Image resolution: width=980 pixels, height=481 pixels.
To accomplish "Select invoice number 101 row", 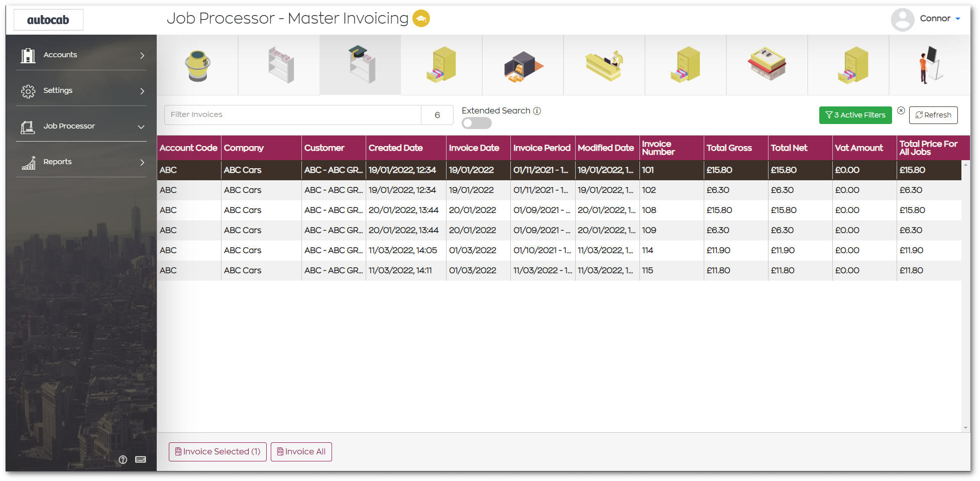I will click(559, 170).
